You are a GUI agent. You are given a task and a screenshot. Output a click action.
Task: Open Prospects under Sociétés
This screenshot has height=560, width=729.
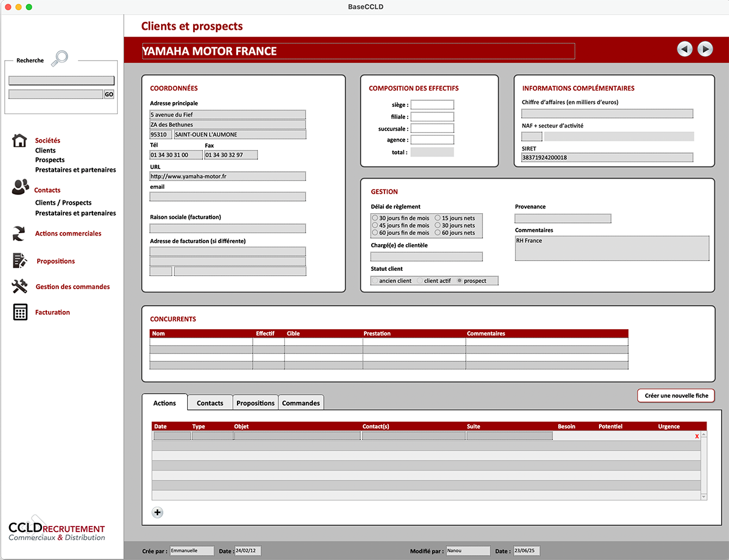(50, 160)
